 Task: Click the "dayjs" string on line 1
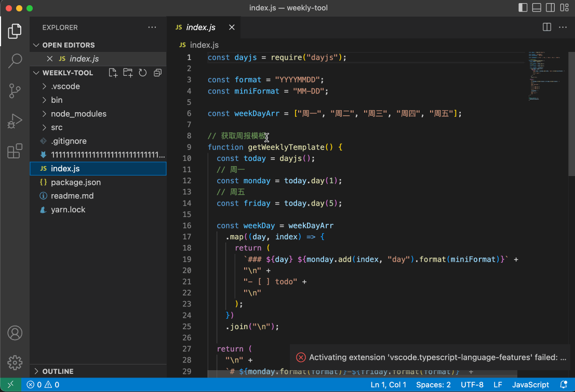coord(322,58)
